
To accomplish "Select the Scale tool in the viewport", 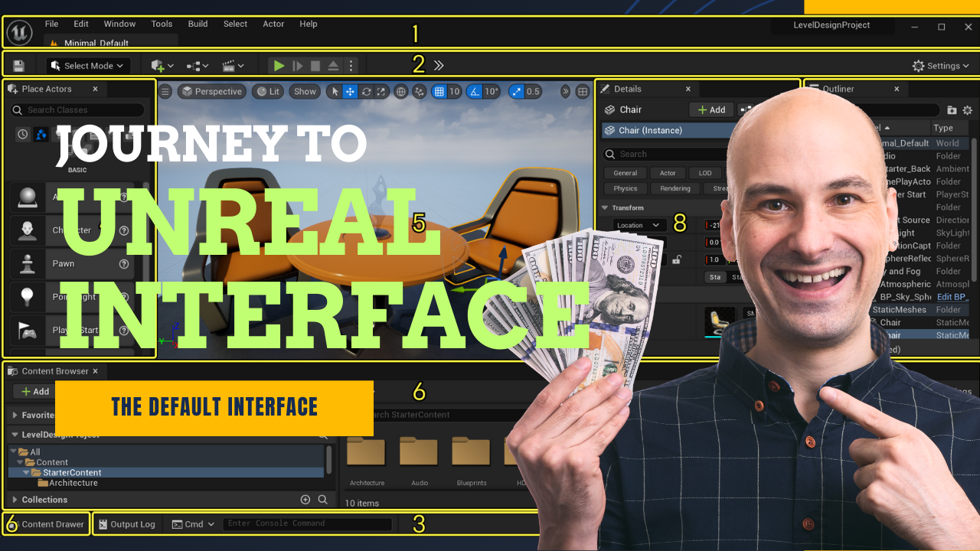I will coord(381,92).
